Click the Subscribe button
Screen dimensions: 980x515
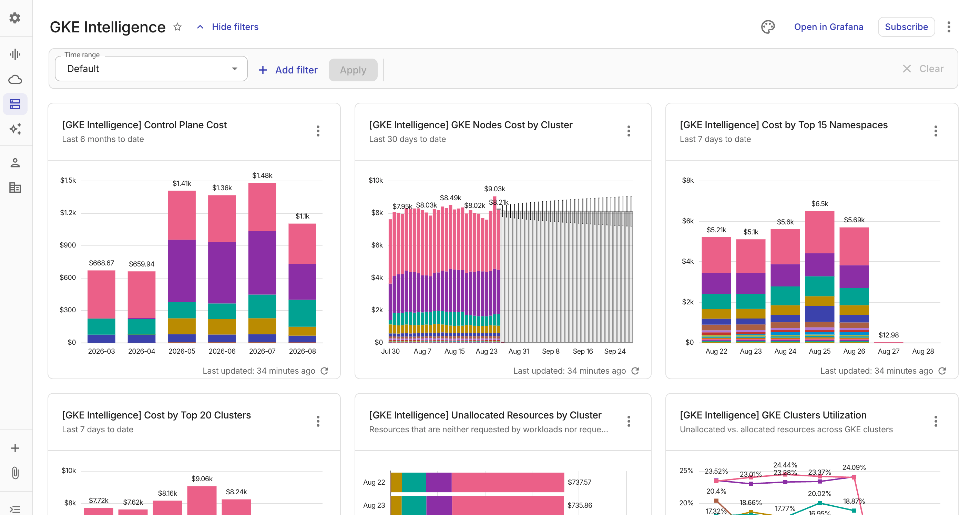tap(906, 27)
